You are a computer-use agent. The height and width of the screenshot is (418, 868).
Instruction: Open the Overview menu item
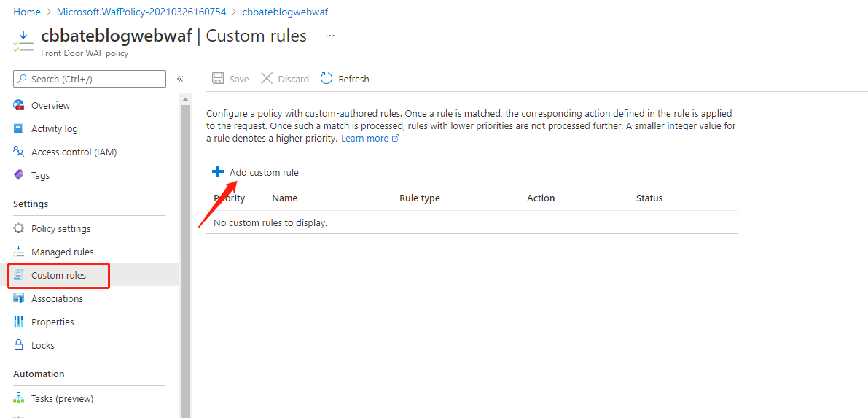coord(51,105)
